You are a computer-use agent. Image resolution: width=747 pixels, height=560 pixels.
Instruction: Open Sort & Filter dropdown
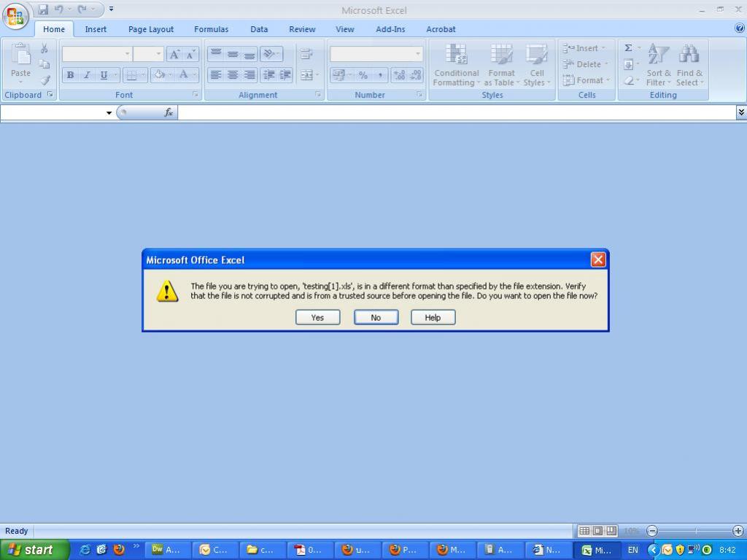659,65
